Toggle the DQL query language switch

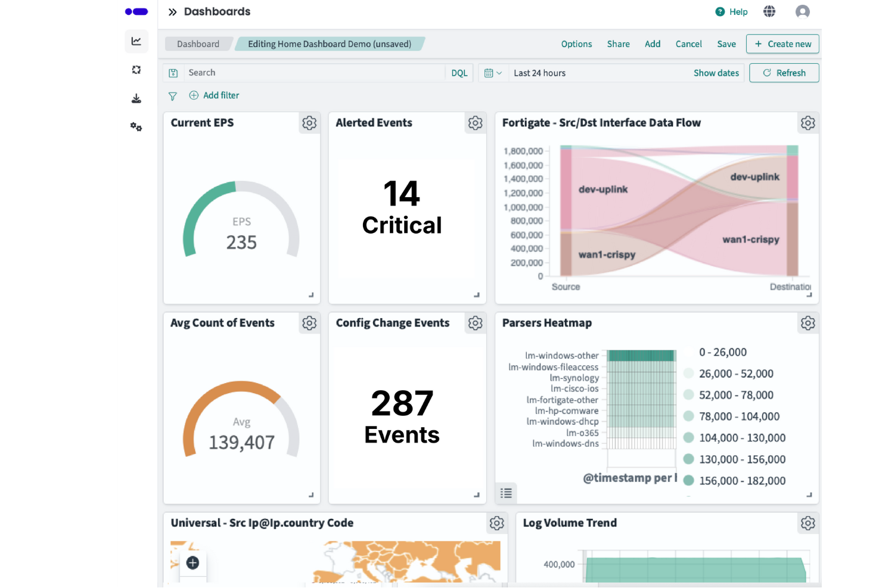coord(459,72)
